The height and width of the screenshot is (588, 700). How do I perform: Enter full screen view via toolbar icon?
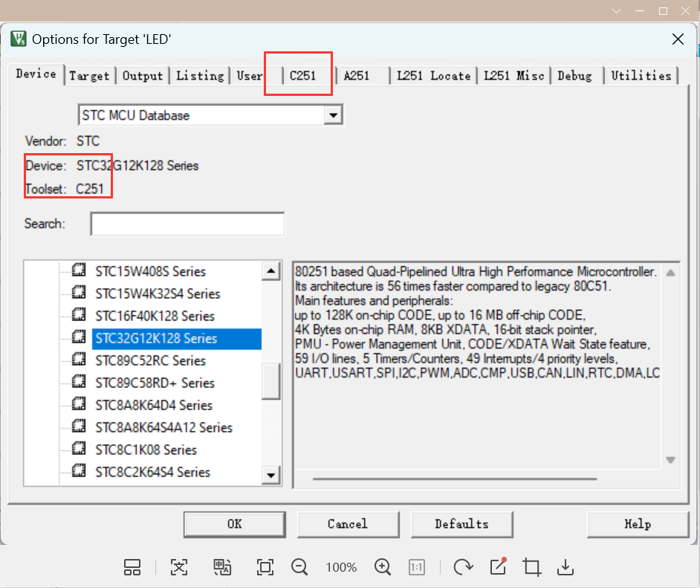[265, 567]
